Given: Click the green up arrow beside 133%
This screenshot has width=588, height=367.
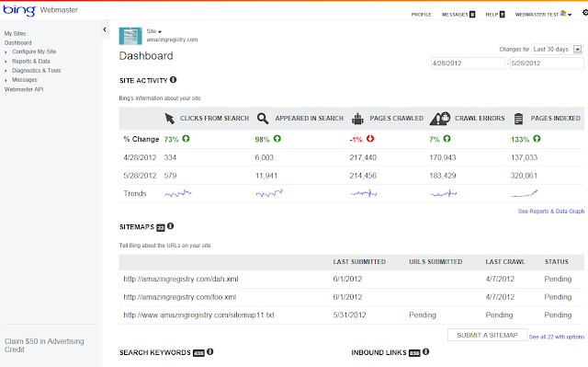Looking at the screenshot, I should [537, 139].
